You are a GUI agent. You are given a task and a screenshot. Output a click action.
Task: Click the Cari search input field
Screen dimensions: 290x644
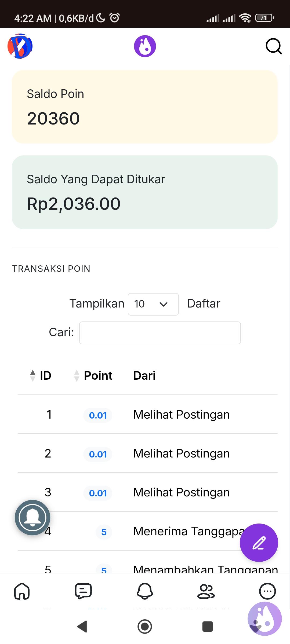pos(160,333)
